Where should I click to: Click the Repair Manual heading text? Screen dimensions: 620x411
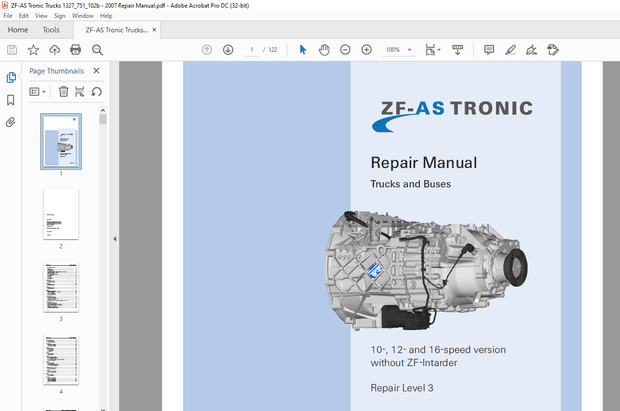coord(423,163)
